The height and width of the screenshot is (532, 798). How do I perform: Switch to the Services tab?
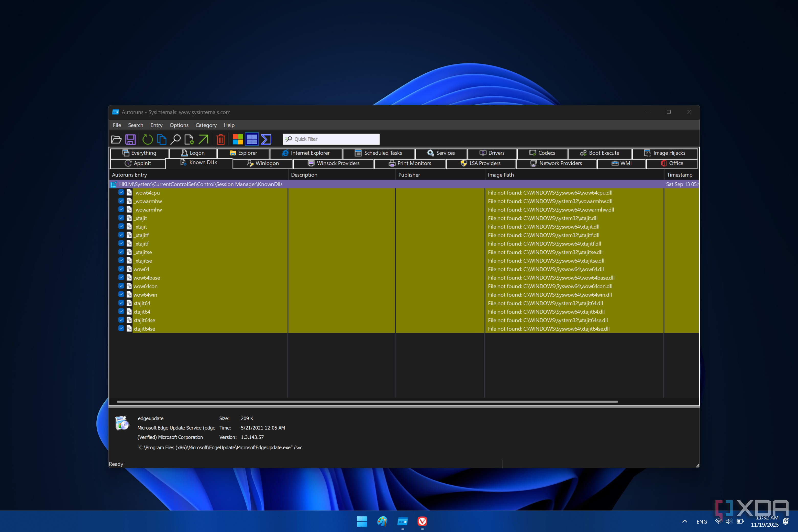441,153
